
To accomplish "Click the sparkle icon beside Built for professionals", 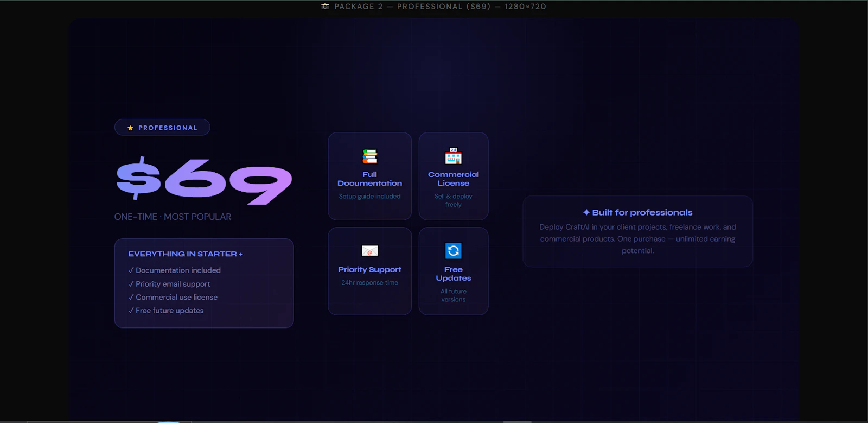I will coord(586,212).
